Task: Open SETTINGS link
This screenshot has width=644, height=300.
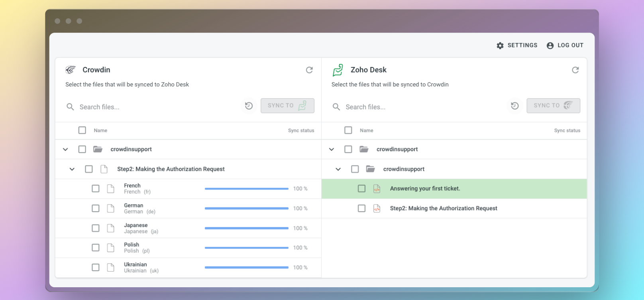Action: point(522,45)
